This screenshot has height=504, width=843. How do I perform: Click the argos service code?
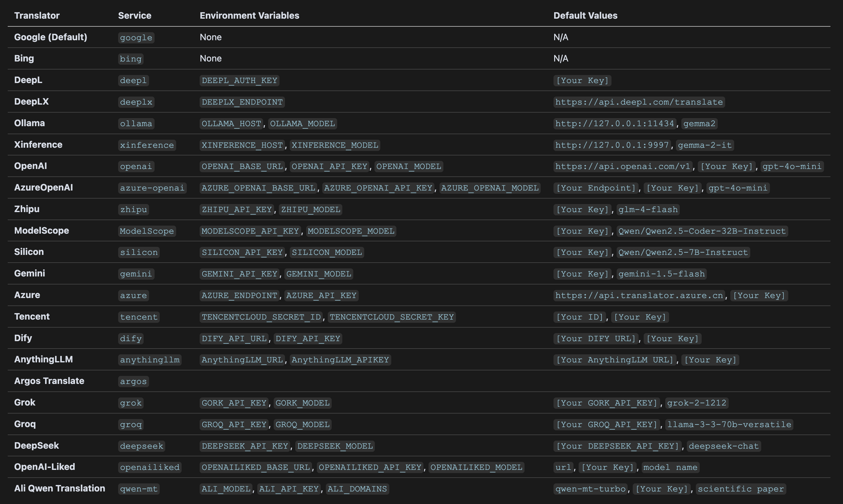click(x=134, y=381)
